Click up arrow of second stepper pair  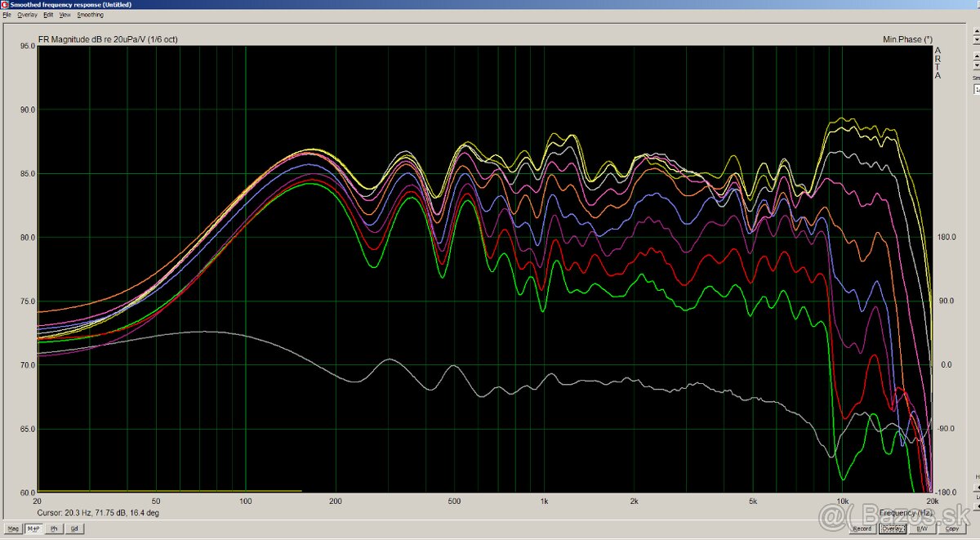(976, 57)
